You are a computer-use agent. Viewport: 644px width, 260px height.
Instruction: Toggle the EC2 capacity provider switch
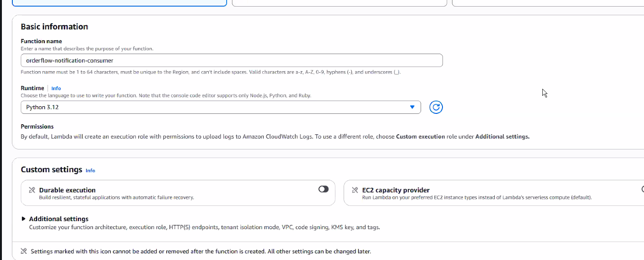pyautogui.click(x=642, y=189)
